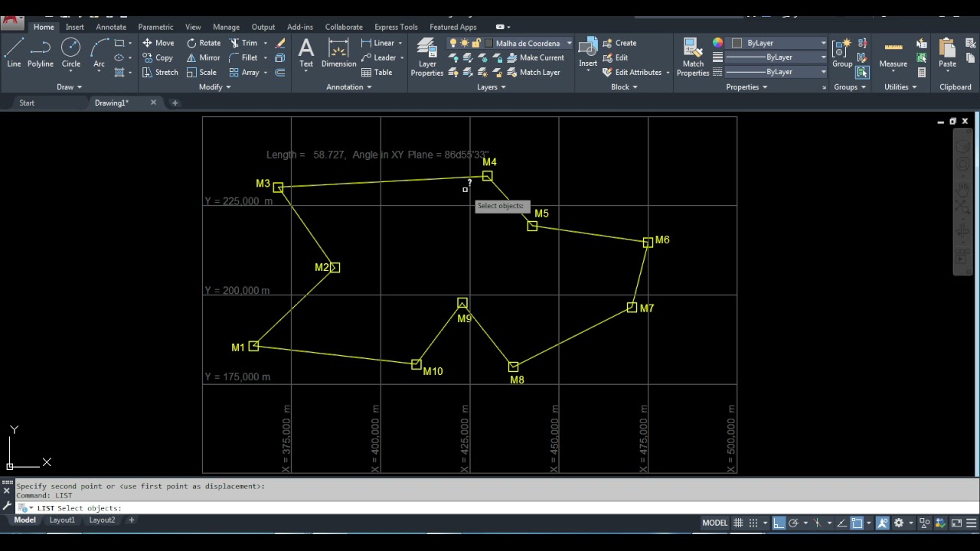This screenshot has height=551, width=980.
Task: Click the Fillet tool
Action: coord(243,57)
